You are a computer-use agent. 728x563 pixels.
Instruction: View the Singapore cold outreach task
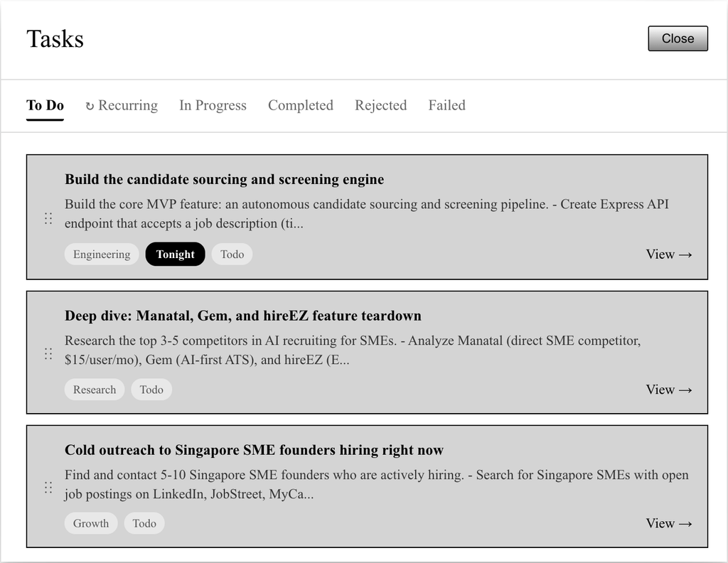coord(668,523)
